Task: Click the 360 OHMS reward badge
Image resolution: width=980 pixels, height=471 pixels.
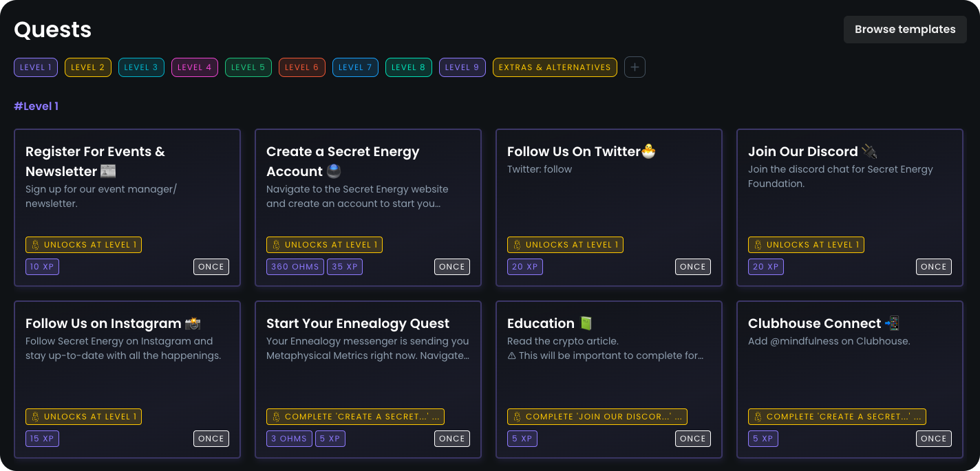Action: click(295, 267)
